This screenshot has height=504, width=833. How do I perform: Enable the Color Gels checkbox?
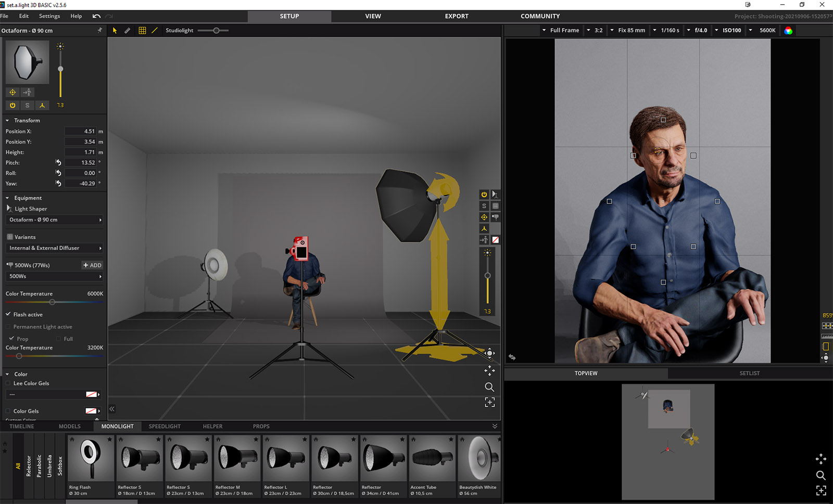click(x=8, y=411)
